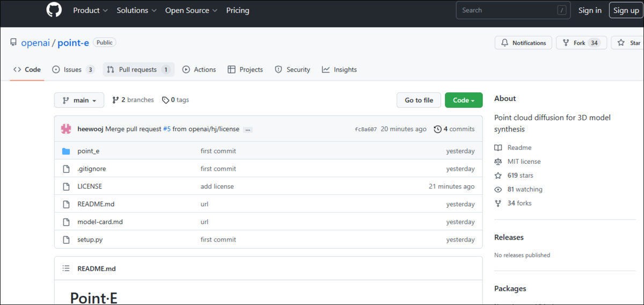Click the MIT license scale icon
The height and width of the screenshot is (305, 644).
coord(498,162)
